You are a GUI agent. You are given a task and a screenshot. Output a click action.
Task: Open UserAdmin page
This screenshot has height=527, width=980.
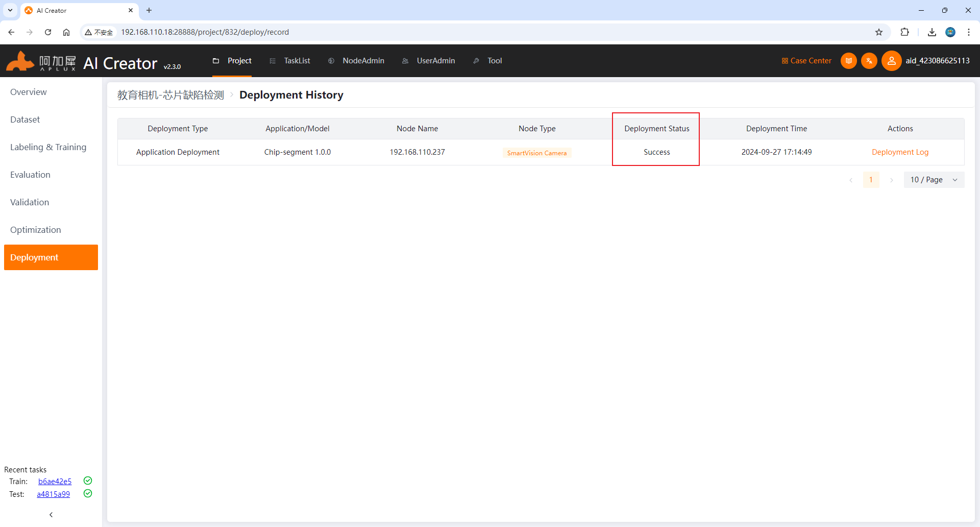click(429, 61)
